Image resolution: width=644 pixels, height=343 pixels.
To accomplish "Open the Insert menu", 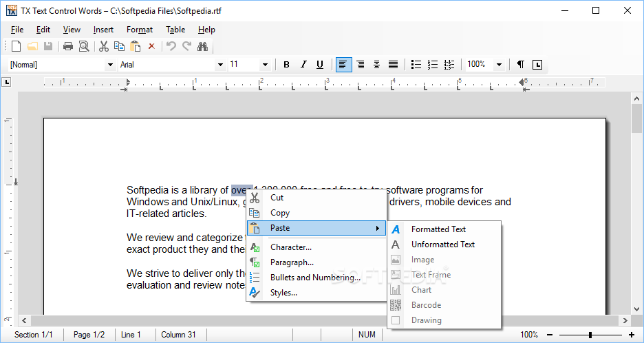I will click(x=103, y=30).
